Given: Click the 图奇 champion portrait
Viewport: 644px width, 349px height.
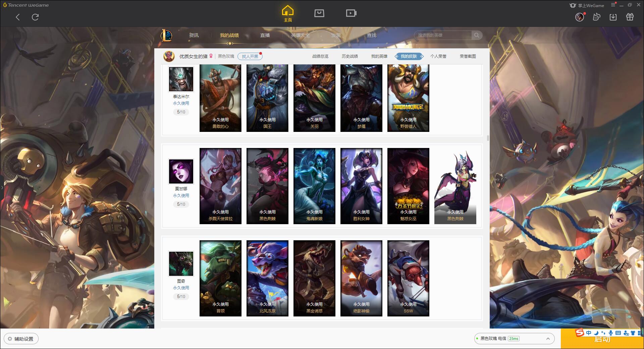Looking at the screenshot, I should pyautogui.click(x=181, y=264).
